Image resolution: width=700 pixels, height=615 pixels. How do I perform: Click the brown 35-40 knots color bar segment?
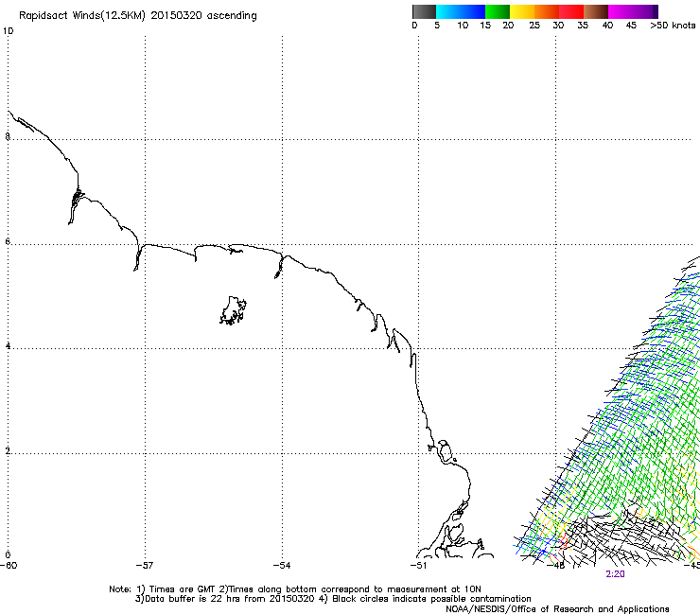pyautogui.click(x=596, y=11)
